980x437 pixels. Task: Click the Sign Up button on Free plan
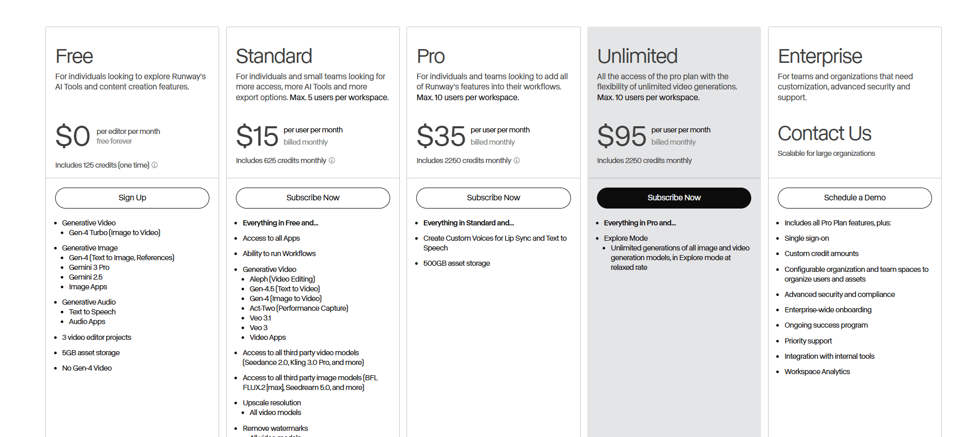tap(132, 198)
